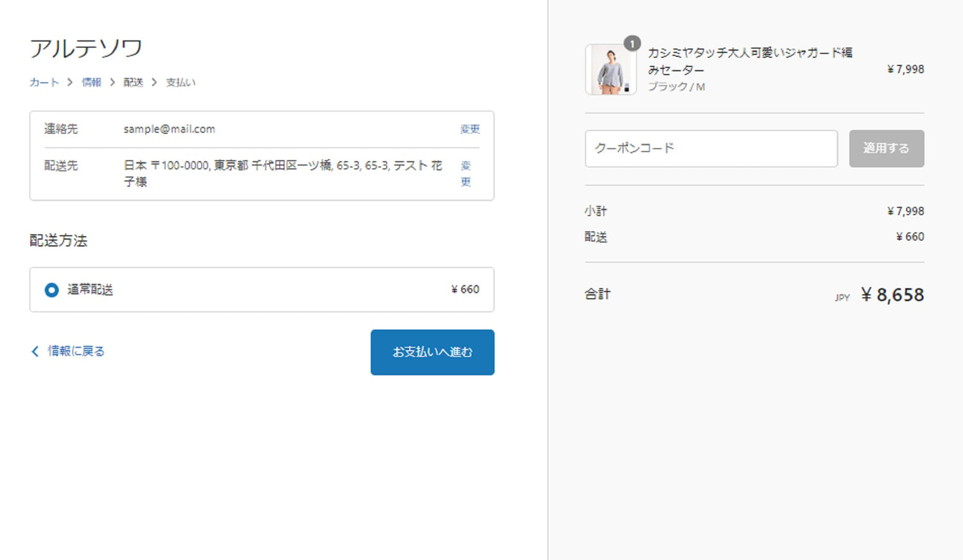Open the sweater product thumbnail
This screenshot has height=560, width=963.
click(x=610, y=70)
